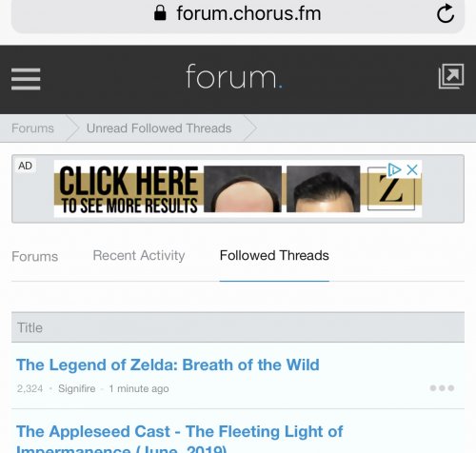476x453 pixels.
Task: Select the Followed Threads tab
Action: click(274, 255)
